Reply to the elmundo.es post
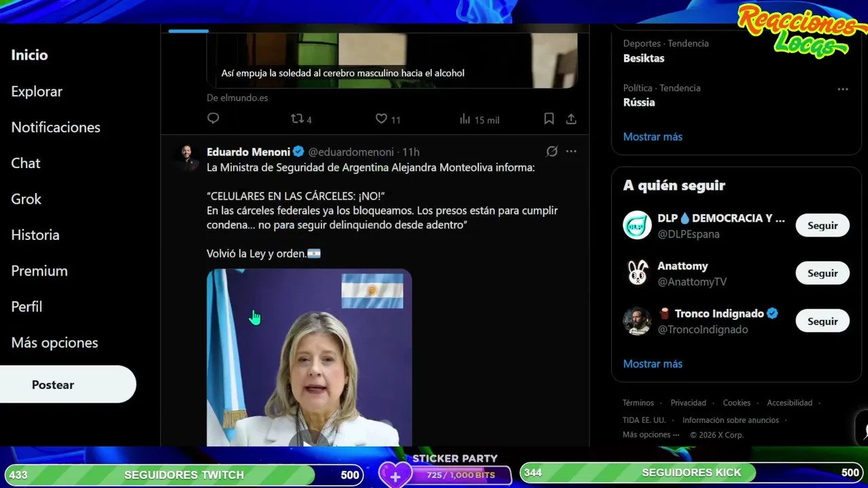 click(x=213, y=119)
